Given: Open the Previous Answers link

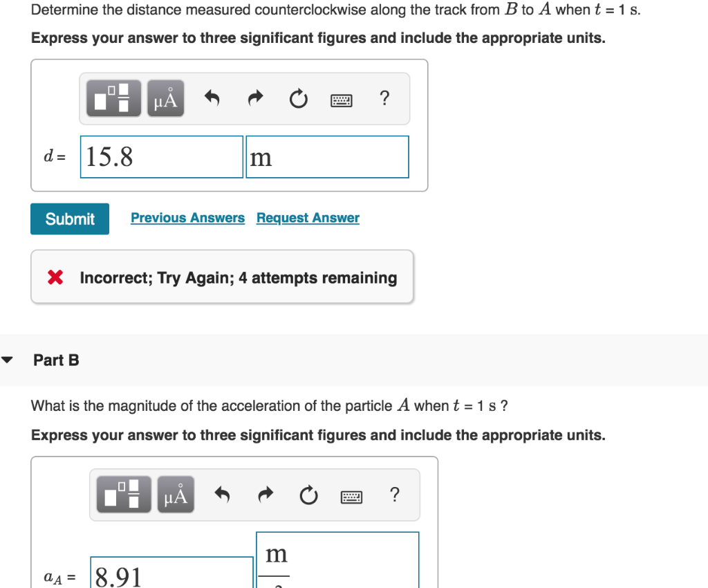Looking at the screenshot, I should point(187,218).
